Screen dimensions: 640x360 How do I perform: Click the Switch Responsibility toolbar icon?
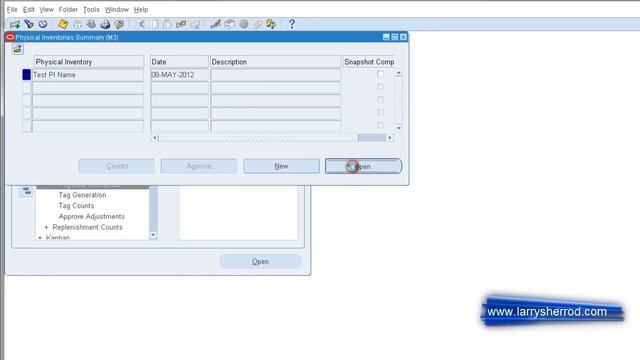tap(91, 24)
